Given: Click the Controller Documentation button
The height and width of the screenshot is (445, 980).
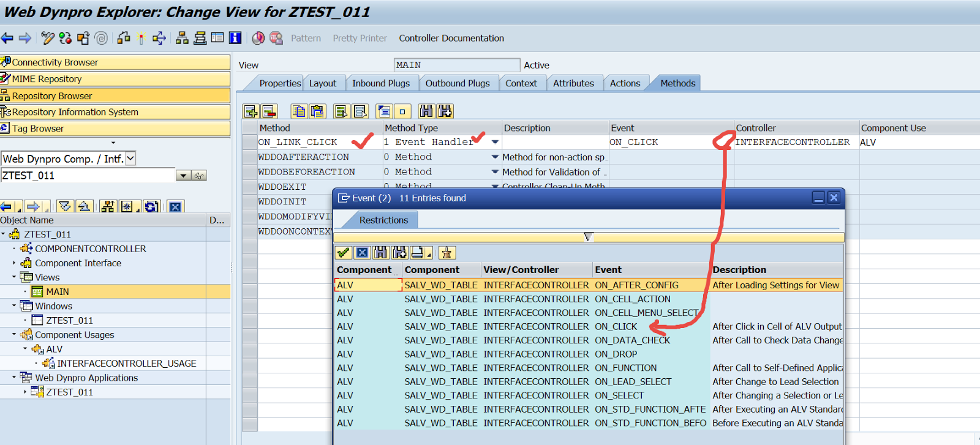Looking at the screenshot, I should tap(451, 38).
